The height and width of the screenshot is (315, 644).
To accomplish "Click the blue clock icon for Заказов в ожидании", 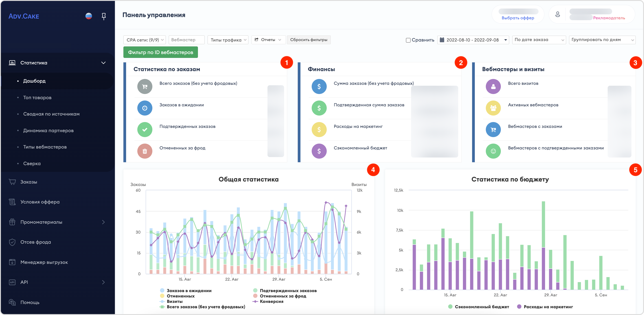I will click(145, 108).
